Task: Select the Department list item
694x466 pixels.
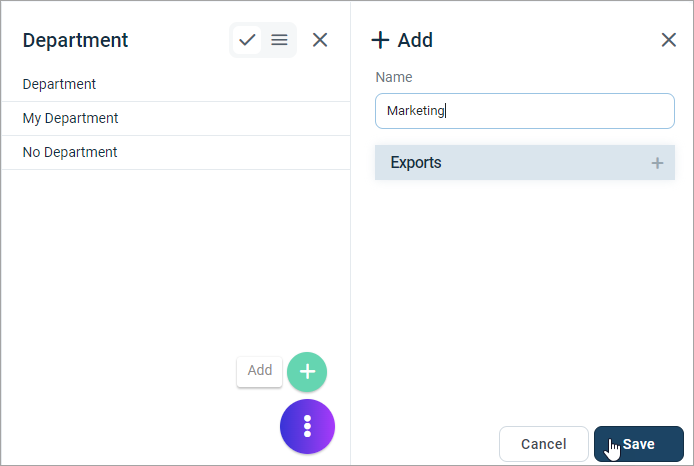Action: (176, 84)
